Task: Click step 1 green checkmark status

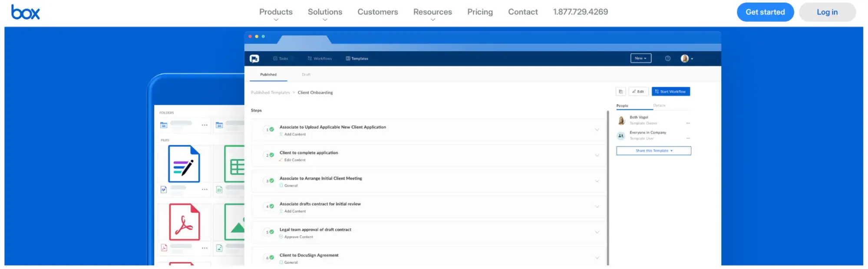Action: pyautogui.click(x=272, y=129)
